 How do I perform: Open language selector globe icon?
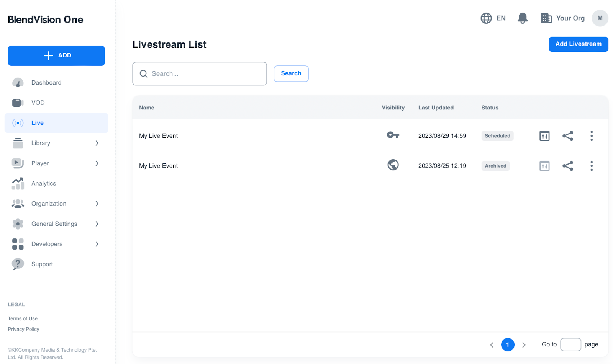[x=486, y=18]
